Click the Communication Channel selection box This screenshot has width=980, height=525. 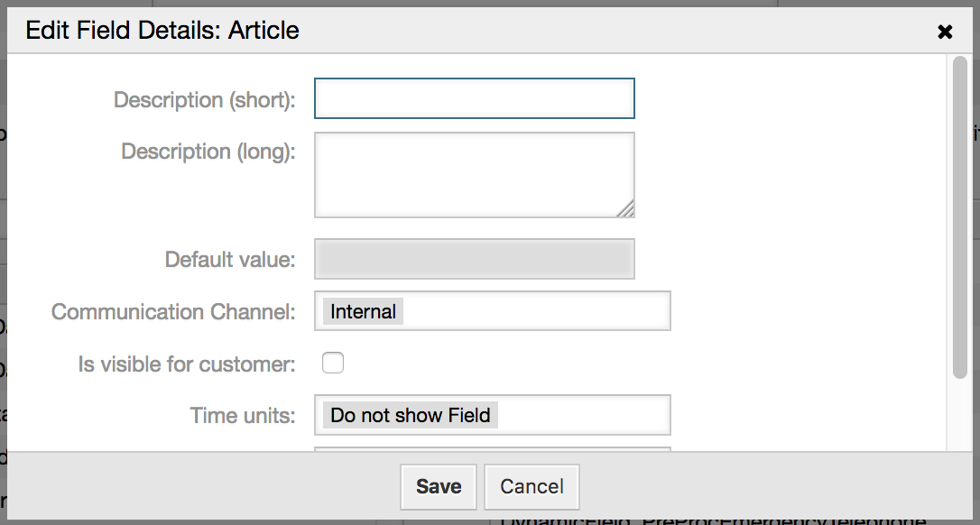[x=541, y=310]
